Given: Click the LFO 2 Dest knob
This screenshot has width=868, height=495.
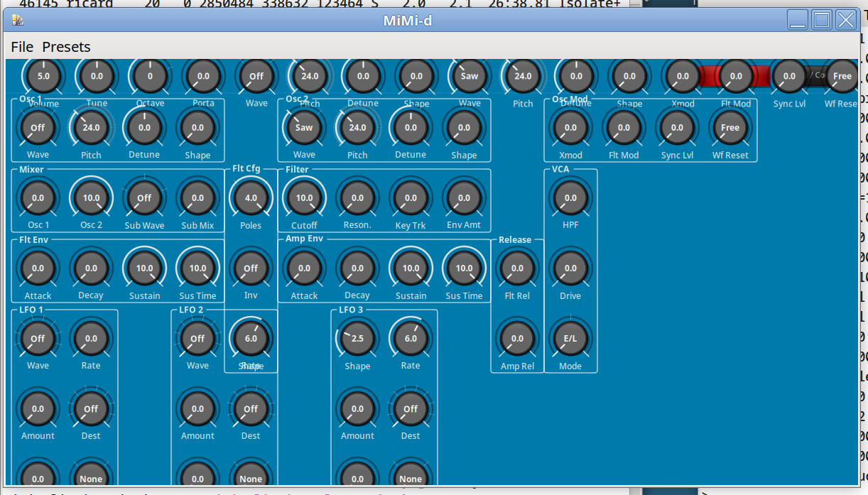Looking at the screenshot, I should (251, 409).
